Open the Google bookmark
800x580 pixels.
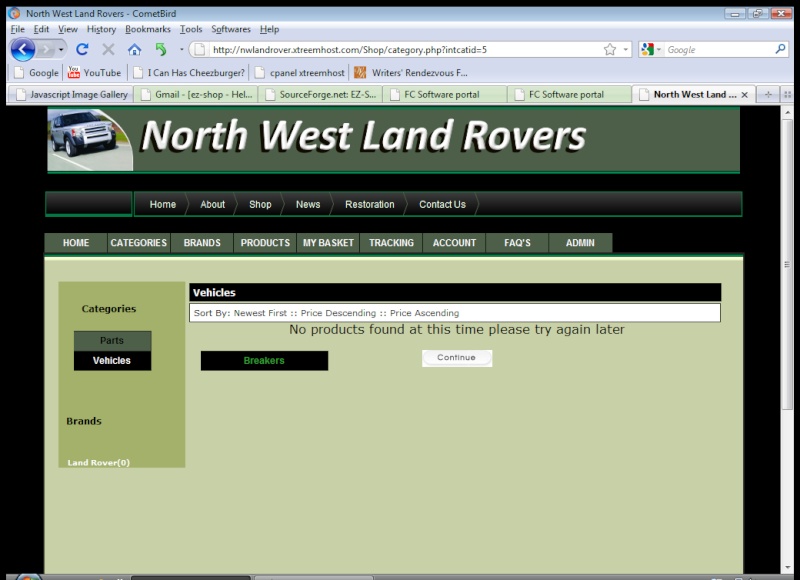(36, 72)
